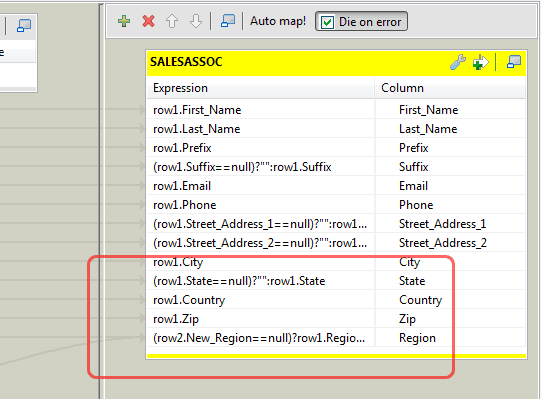Image resolution: width=541 pixels, height=399 pixels.
Task: Select the row1.First_Name expression cell
Action: click(x=261, y=110)
